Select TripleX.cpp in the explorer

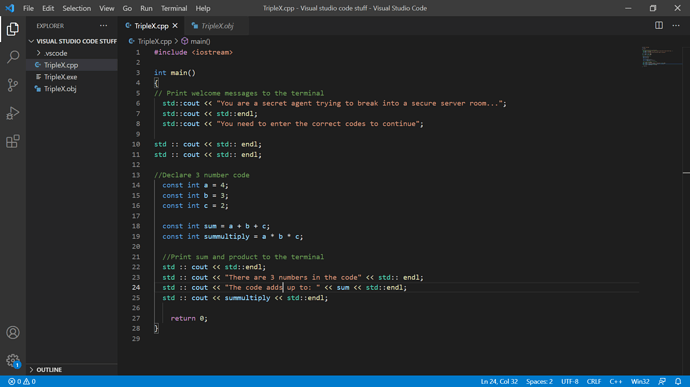tap(72, 65)
